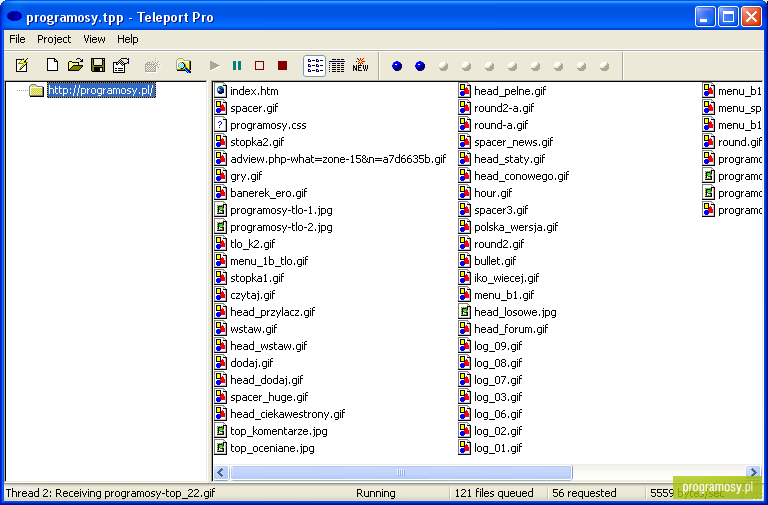This screenshot has height=505, width=768.
Task: Open the File menu
Action: coord(17,39)
